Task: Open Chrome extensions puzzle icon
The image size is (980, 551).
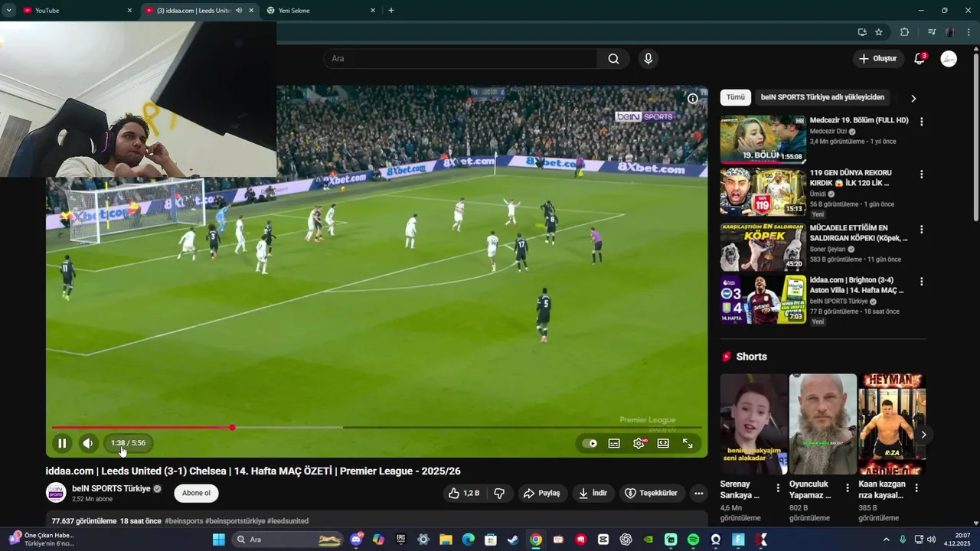Action: click(904, 32)
